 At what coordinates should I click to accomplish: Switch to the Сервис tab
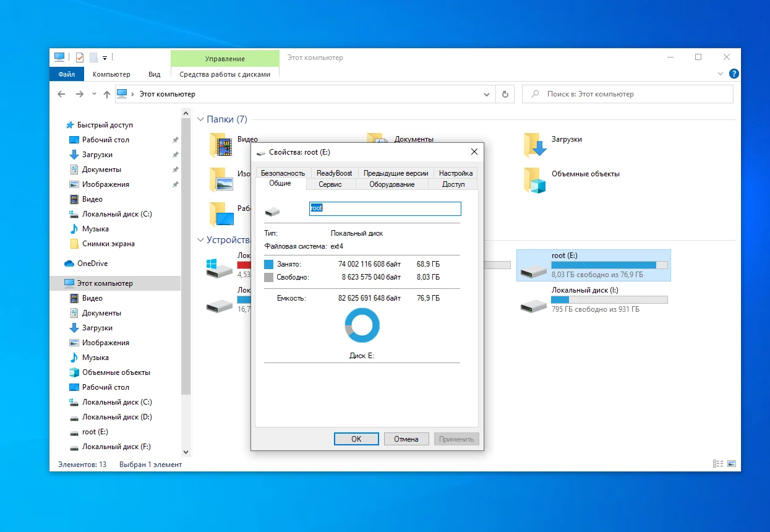pyautogui.click(x=330, y=184)
